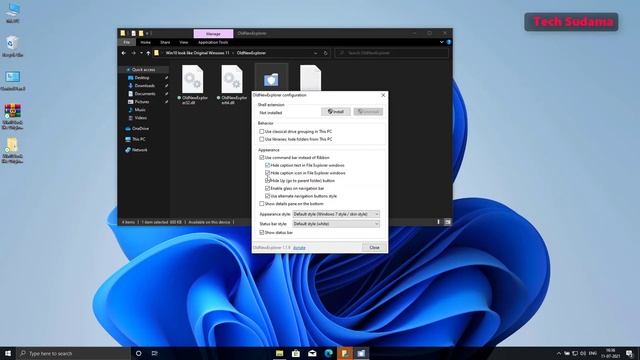Launch Microsoft Edge from the taskbar
The image size is (640, 360).
[x=329, y=353]
